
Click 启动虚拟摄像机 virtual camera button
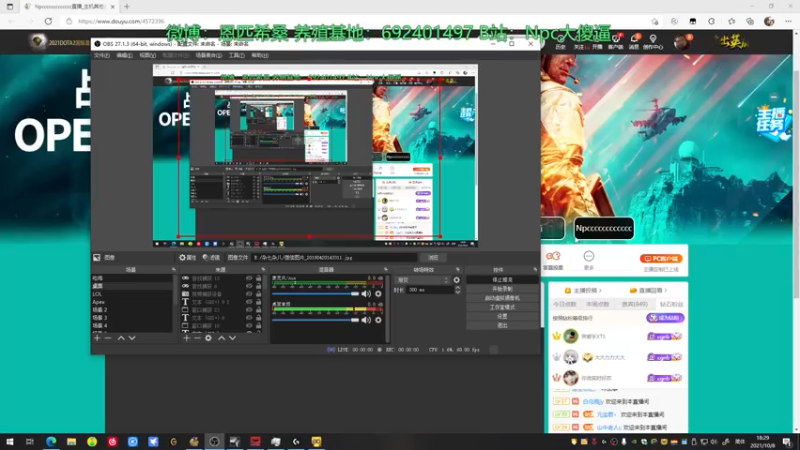point(502,298)
